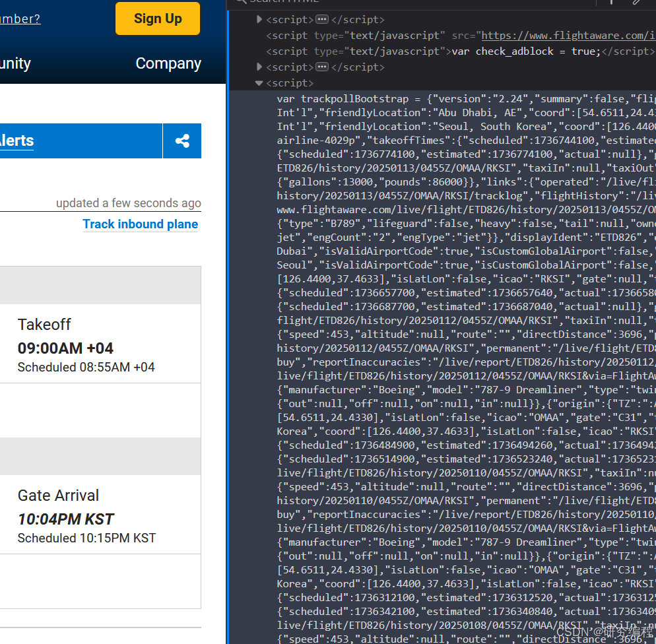Click the line starting 'www.flightaware.com/live/flight'
The height and width of the screenshot is (644, 656).
coord(466,210)
